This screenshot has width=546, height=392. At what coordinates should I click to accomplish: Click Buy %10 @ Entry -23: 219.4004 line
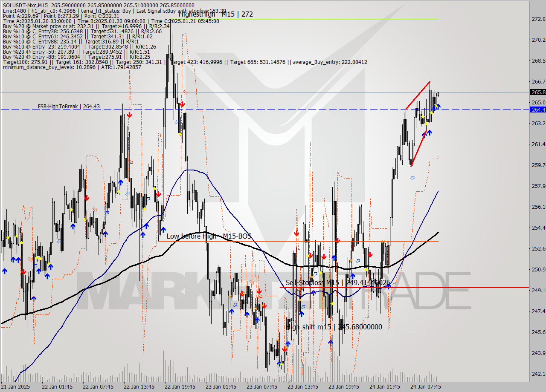(x=79, y=46)
